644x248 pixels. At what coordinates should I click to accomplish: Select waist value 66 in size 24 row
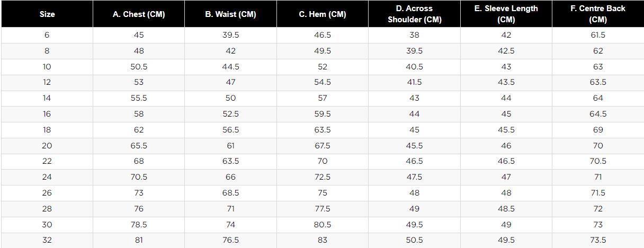(230, 177)
